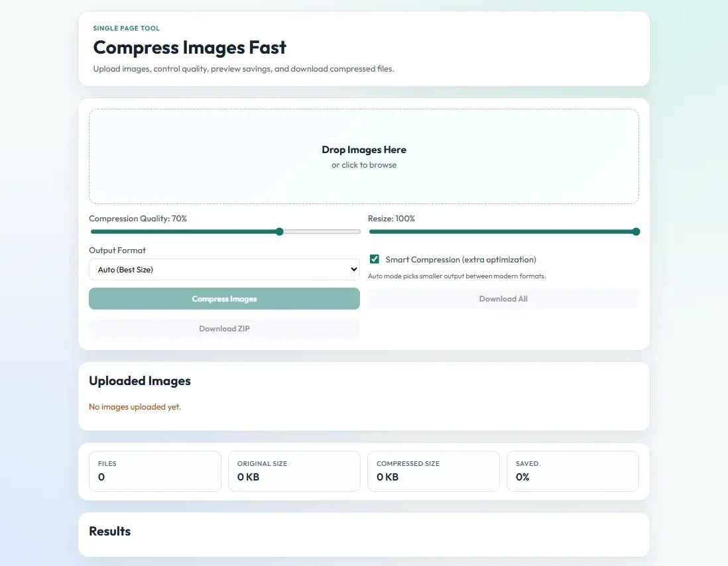Select the Compressed Size stat card

433,471
